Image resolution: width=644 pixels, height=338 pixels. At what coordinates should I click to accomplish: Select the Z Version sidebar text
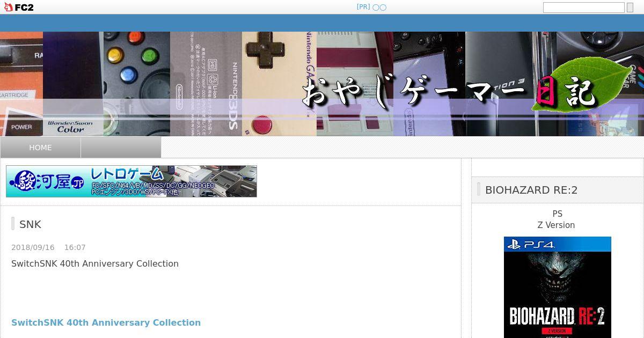[x=556, y=225]
